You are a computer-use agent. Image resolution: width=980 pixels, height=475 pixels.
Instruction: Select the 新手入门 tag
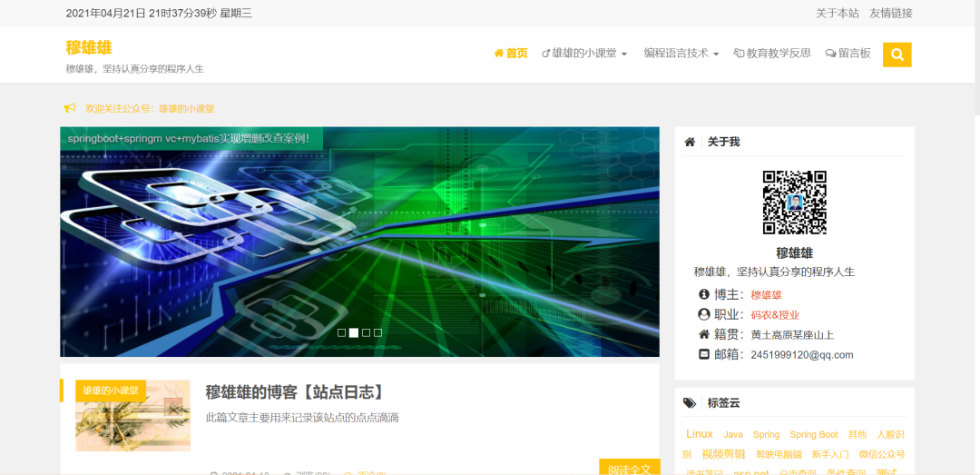pos(830,454)
